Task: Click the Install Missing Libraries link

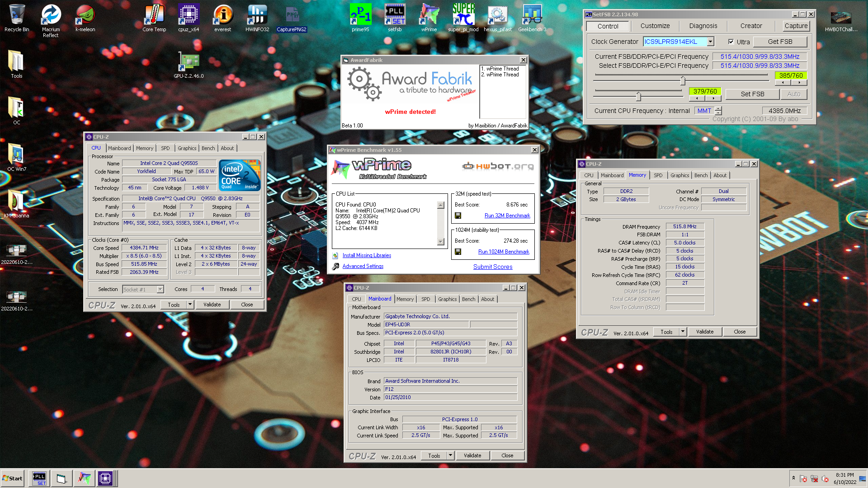Action: click(x=367, y=255)
